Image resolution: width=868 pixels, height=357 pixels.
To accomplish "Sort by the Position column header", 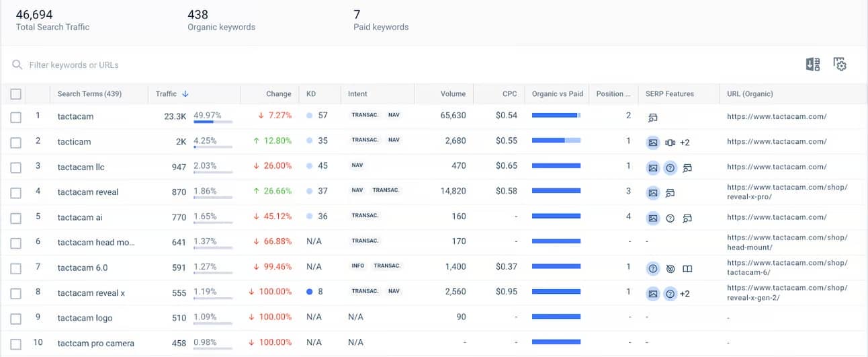I will pyautogui.click(x=613, y=94).
